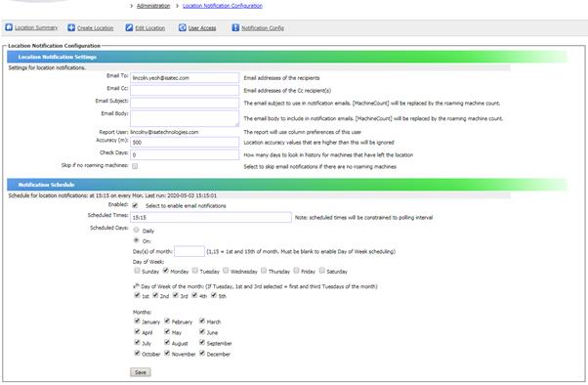Toggle the 2nd week checkbox
Screen dimensions: 588x385
155,295
